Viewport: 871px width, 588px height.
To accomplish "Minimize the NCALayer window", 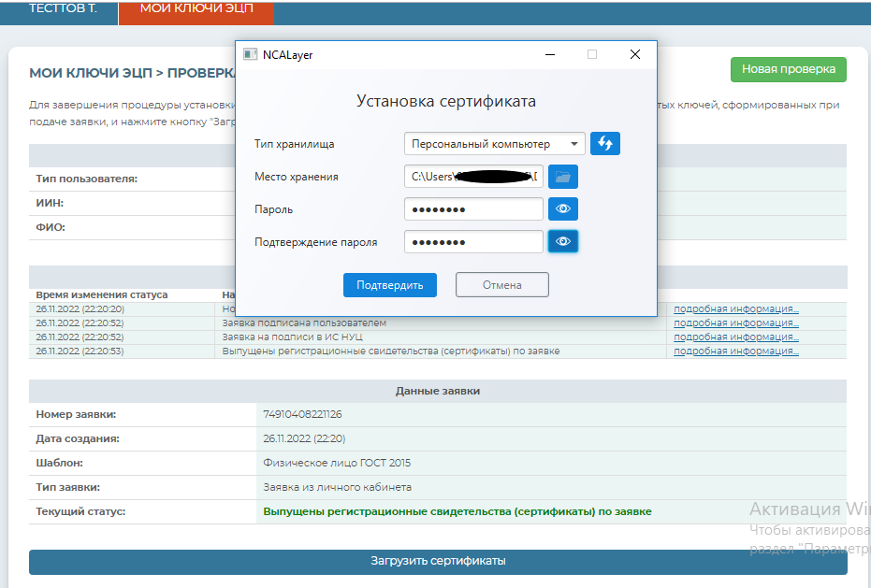I will pyautogui.click(x=549, y=55).
